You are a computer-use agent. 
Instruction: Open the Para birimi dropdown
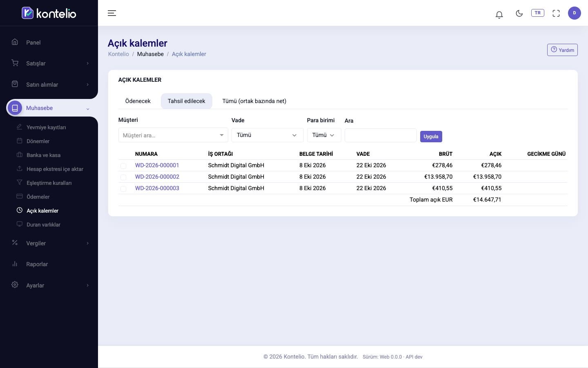click(324, 135)
